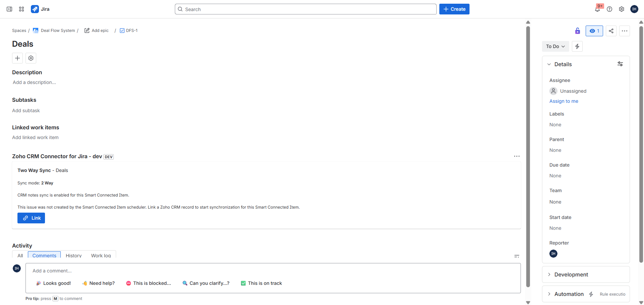Open automation via the lightning bolt icon
This screenshot has height=305, width=644.
577,46
